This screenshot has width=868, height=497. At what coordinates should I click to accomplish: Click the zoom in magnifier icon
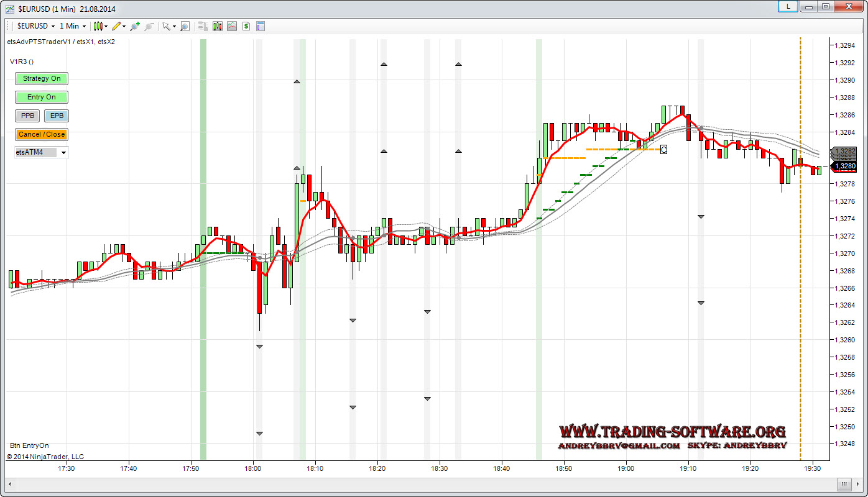pos(135,26)
